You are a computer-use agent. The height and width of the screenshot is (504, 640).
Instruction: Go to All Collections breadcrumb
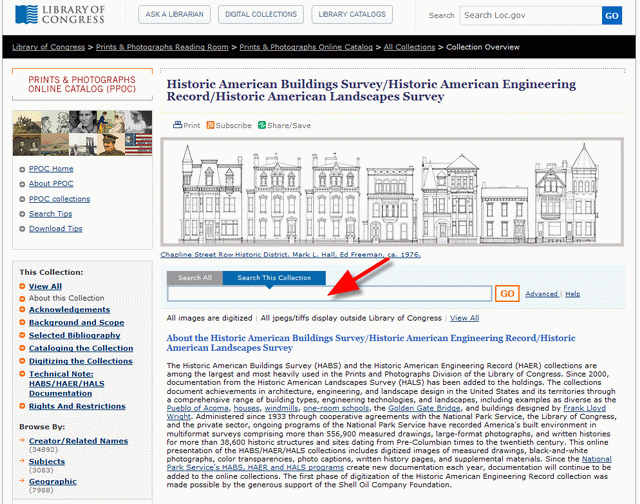(x=409, y=47)
